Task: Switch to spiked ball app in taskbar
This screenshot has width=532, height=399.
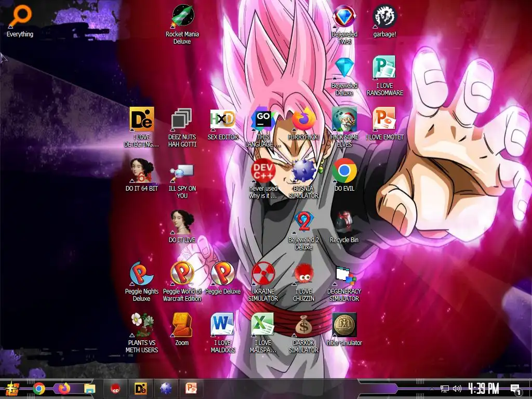Action: click(x=166, y=389)
